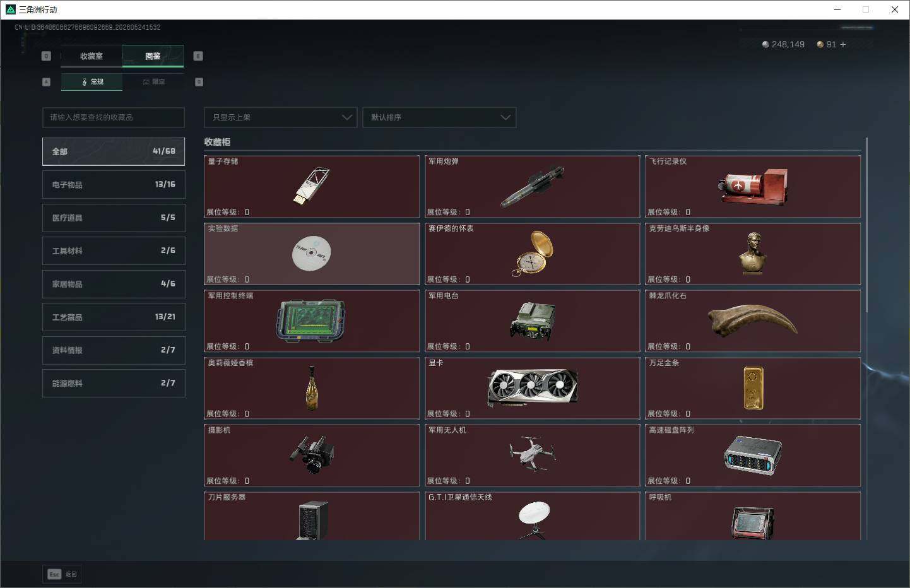Switch to the 图鉴 tab
The width and height of the screenshot is (910, 588).
153,56
